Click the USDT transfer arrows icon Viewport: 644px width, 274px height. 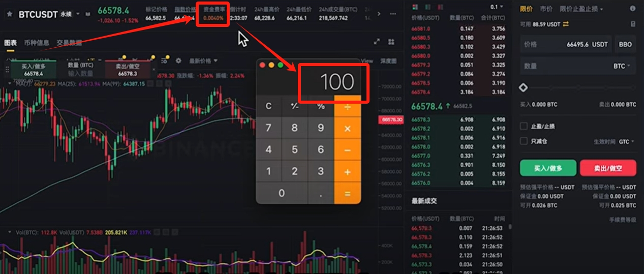point(566,24)
